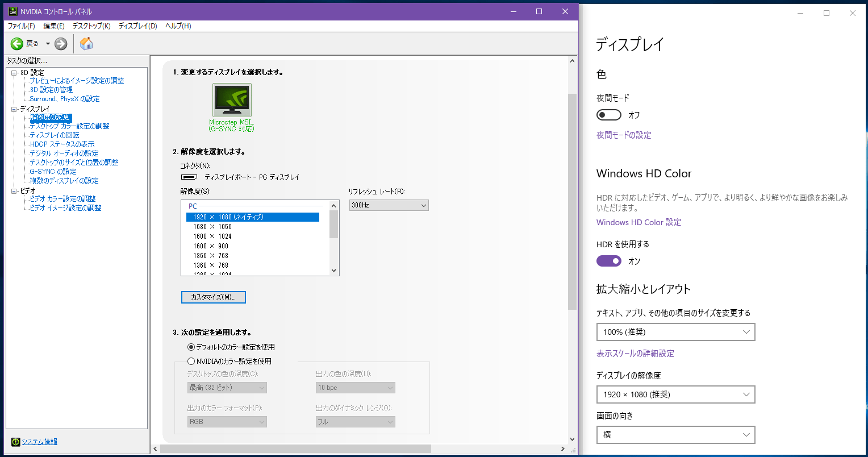Click the PC category header in resolution list

point(193,206)
